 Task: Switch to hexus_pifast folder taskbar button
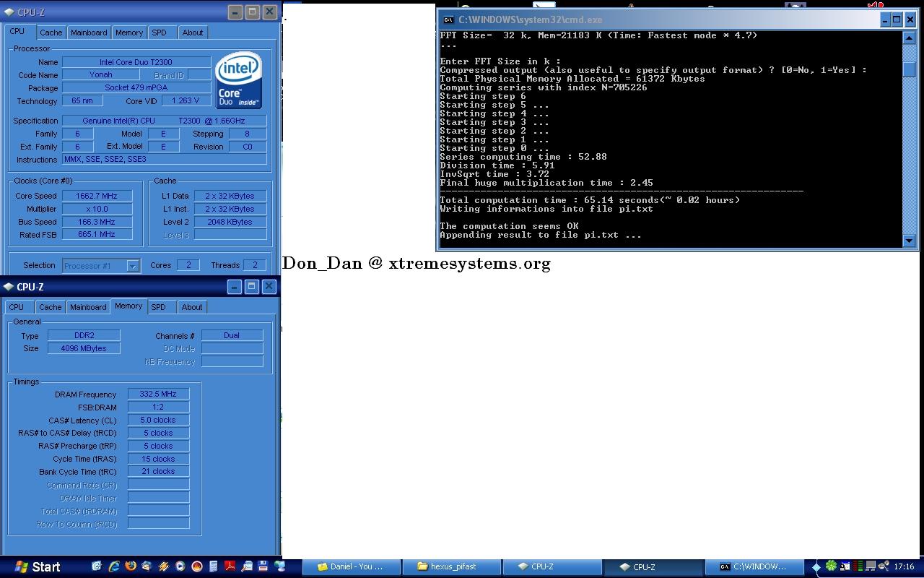[x=451, y=567]
